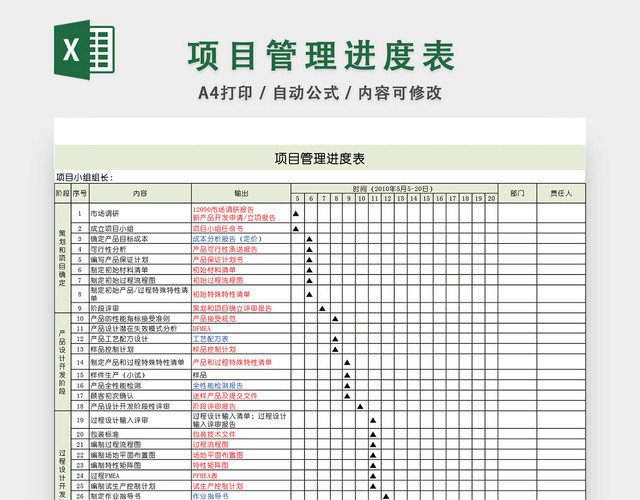This screenshot has width=640, height=500.
Task: Click the red 产品接受规范 output
Action: click(214, 318)
